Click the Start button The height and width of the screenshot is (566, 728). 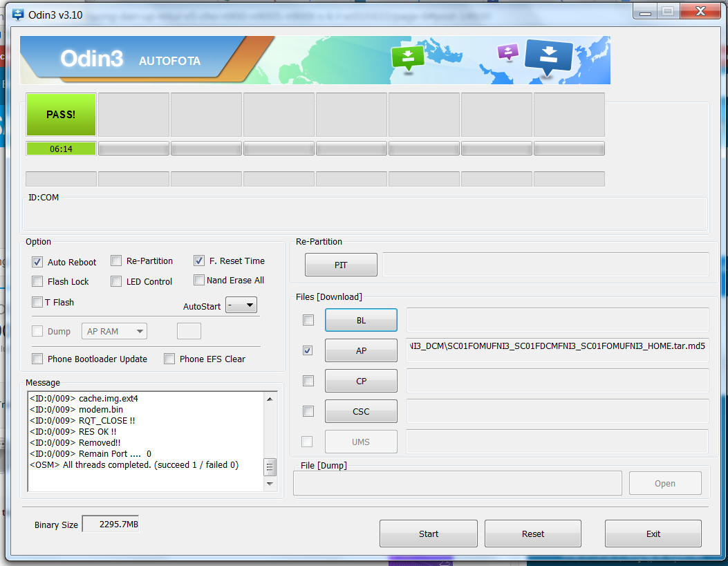pyautogui.click(x=429, y=534)
